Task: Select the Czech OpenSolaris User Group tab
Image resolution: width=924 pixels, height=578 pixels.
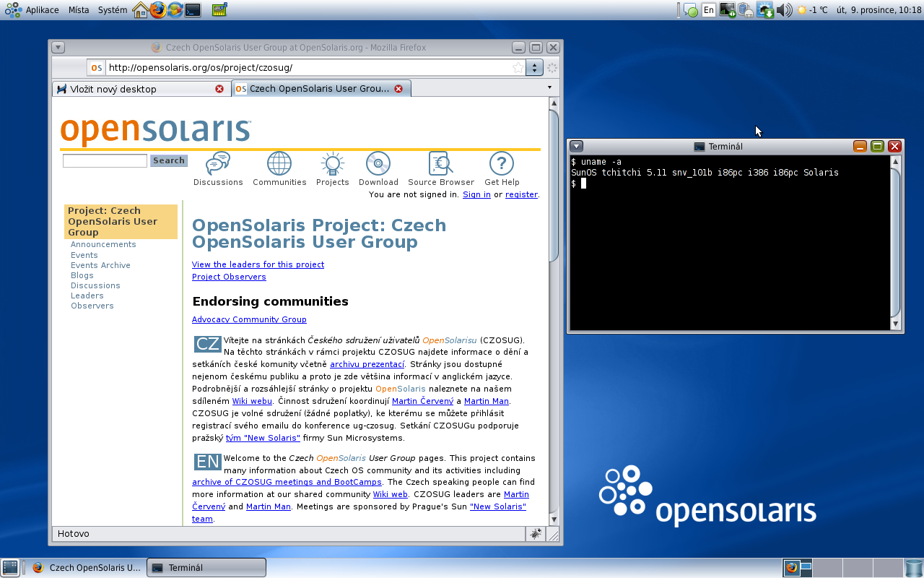Action: pyautogui.click(x=321, y=89)
